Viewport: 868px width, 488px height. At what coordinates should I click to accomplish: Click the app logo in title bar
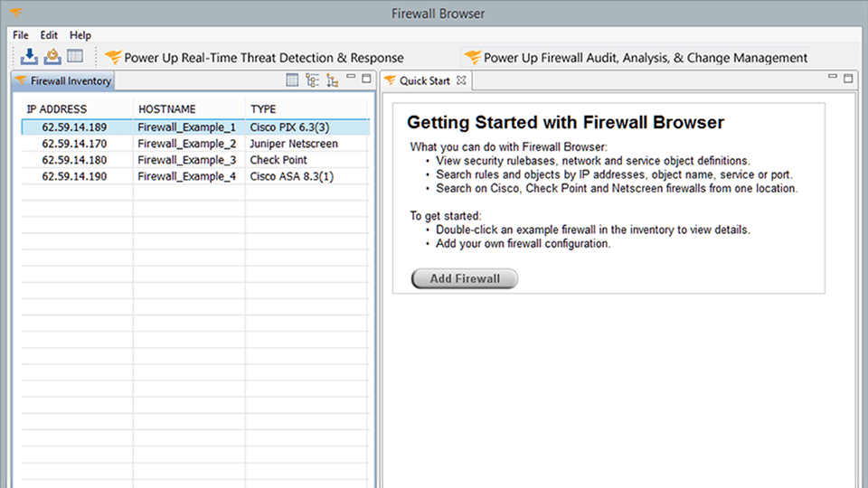tap(15, 12)
